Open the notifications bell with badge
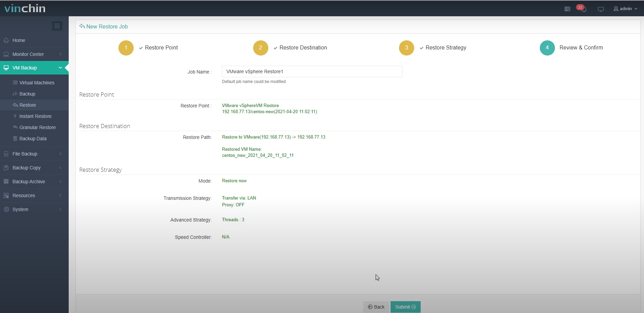Image resolution: width=644 pixels, height=313 pixels. (x=583, y=9)
